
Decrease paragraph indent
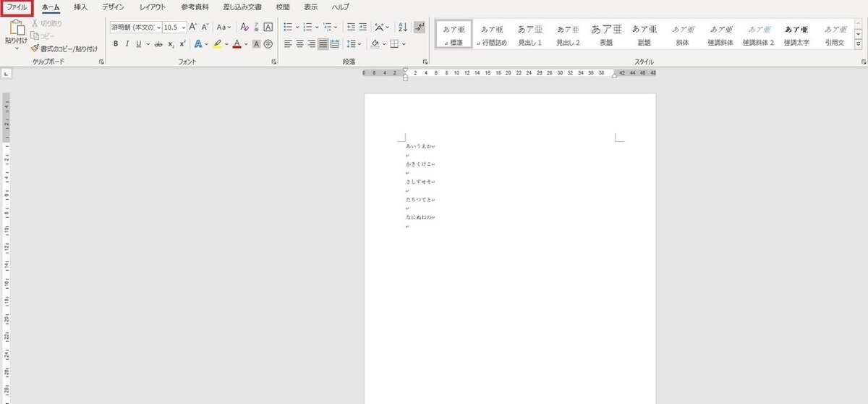pyautogui.click(x=351, y=27)
